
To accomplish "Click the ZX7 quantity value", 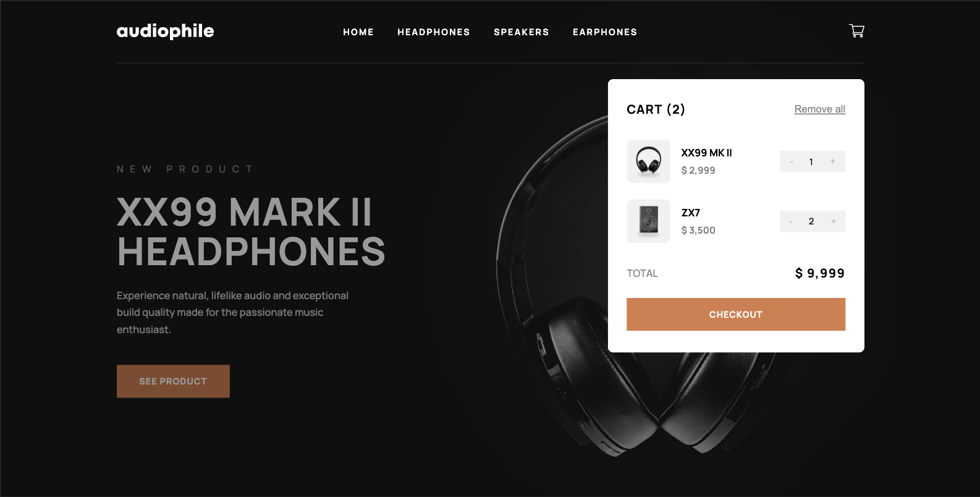I will [x=811, y=221].
